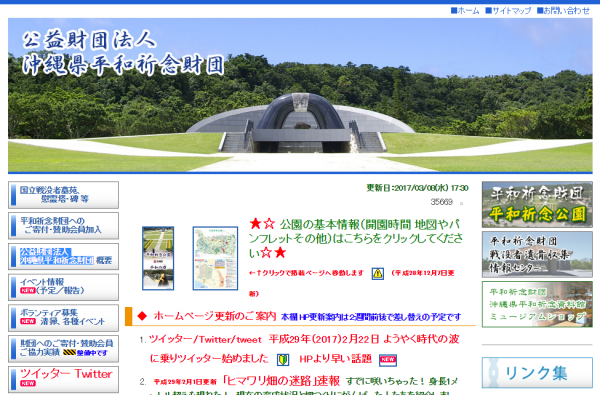Open the ツイッター/Twitter/tweet news item link

coord(304,349)
